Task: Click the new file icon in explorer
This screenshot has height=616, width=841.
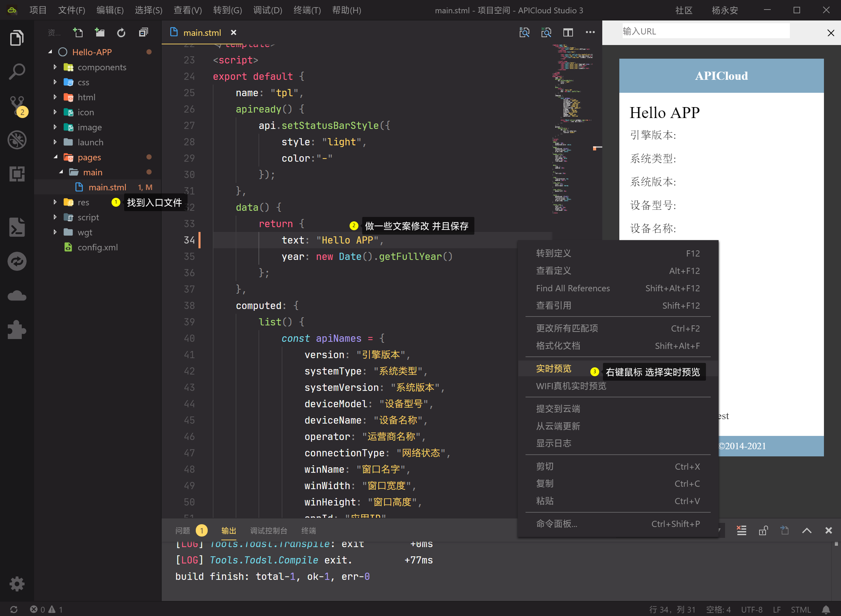Action: point(78,32)
